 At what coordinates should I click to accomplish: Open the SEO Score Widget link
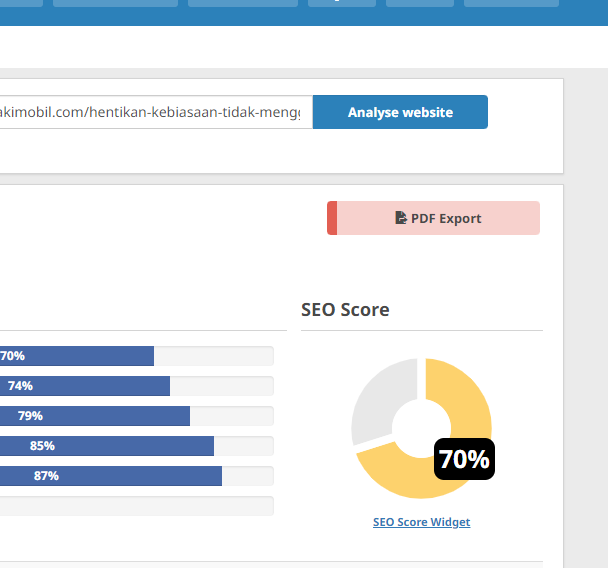click(x=421, y=522)
